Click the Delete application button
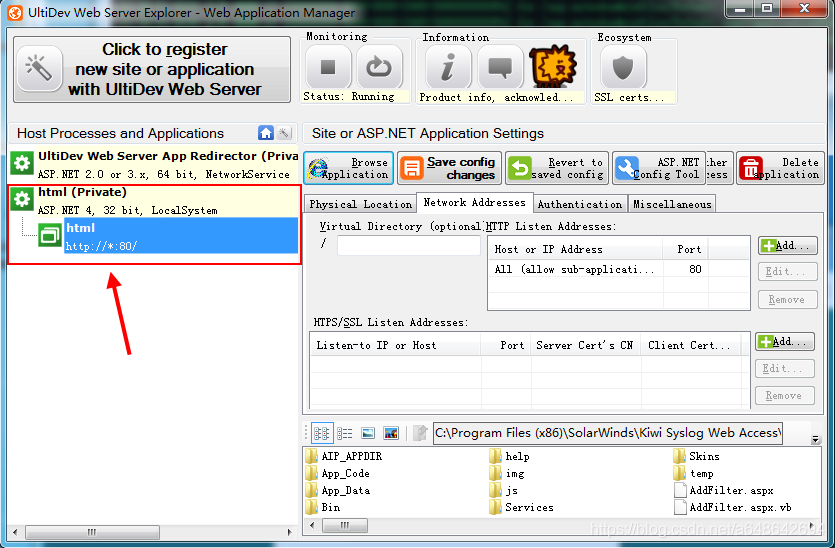Image resolution: width=835 pixels, height=548 pixels. tap(780, 168)
